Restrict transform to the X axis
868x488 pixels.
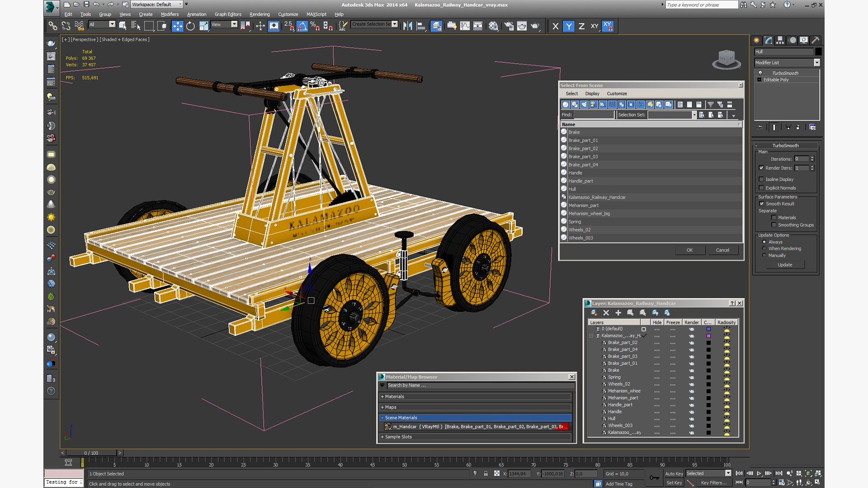pos(556,26)
